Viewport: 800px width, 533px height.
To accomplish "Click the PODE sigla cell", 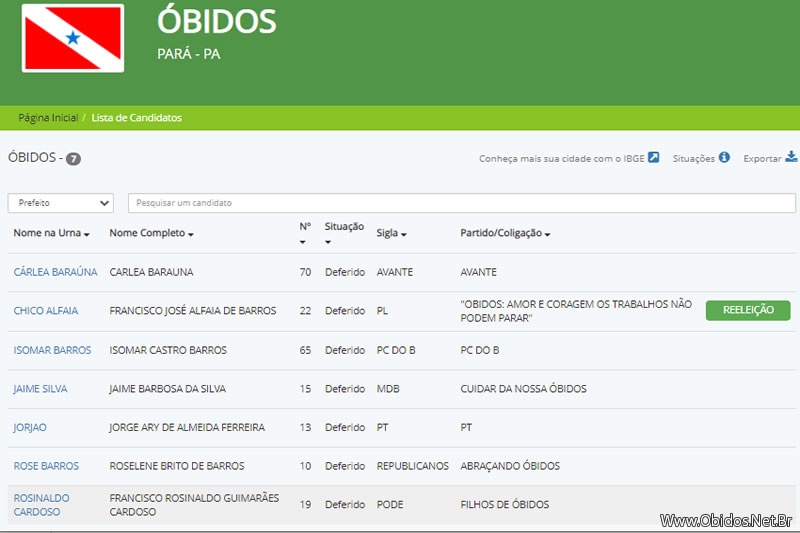I will [x=390, y=505].
